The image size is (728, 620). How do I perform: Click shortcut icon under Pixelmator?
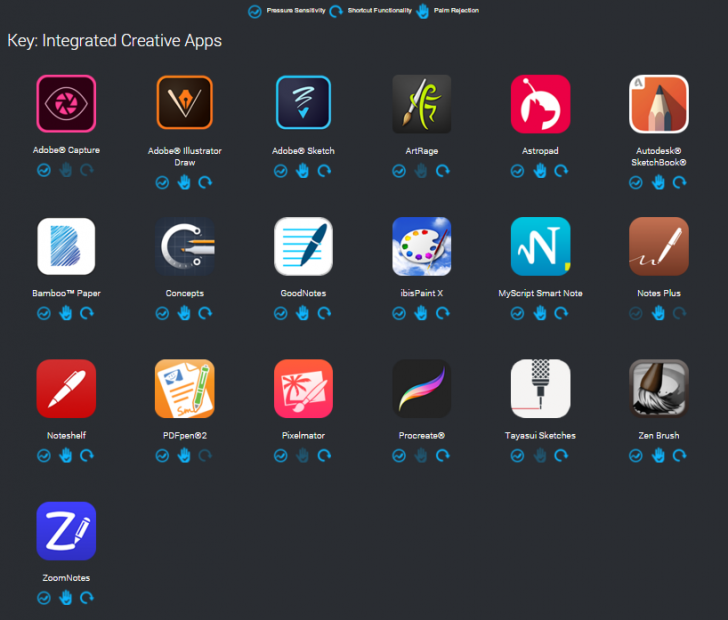point(324,456)
